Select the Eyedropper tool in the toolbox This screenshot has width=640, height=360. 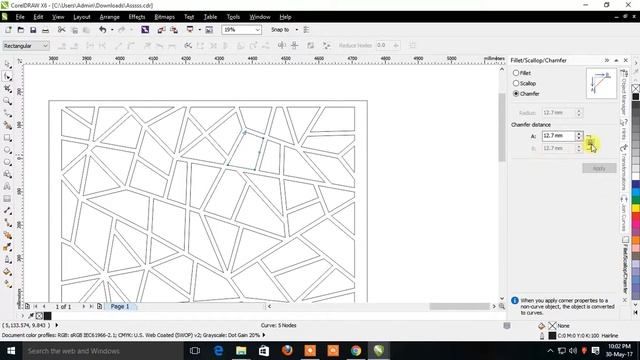pos(7,247)
